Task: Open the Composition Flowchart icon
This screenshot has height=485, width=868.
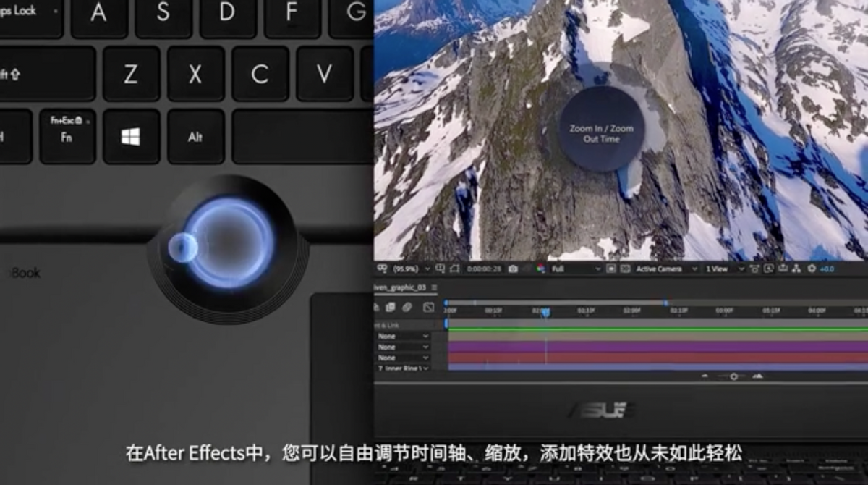Action: click(796, 269)
